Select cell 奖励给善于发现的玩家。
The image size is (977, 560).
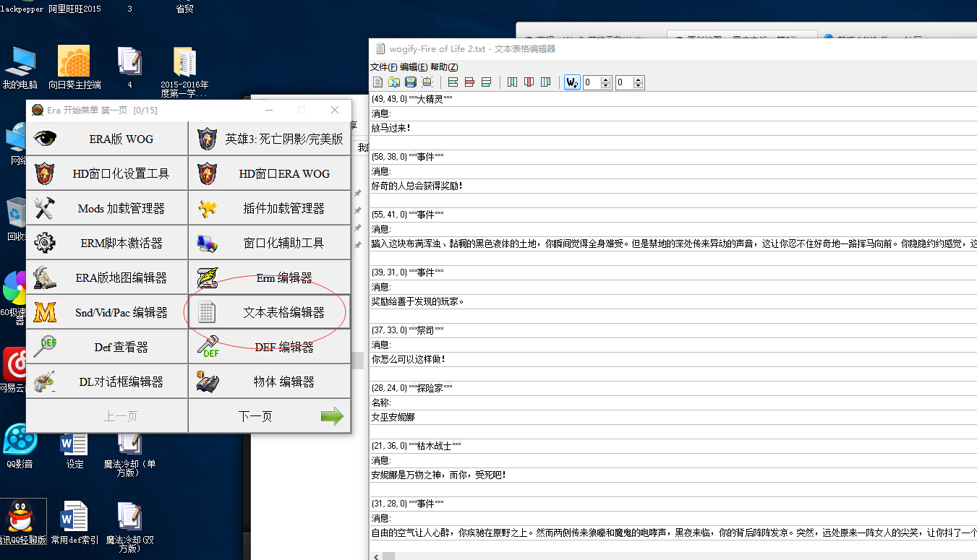673,301
